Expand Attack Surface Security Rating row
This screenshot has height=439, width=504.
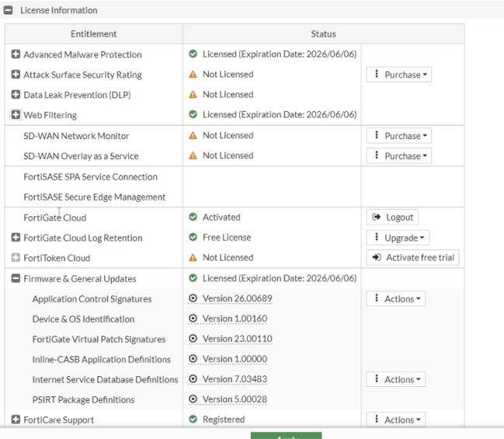click(16, 75)
